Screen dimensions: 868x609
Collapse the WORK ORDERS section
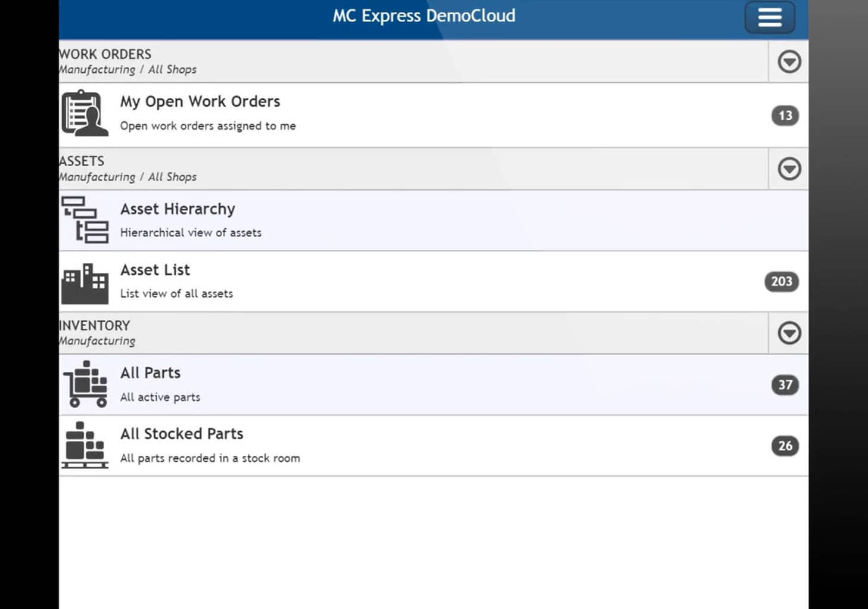[x=789, y=61]
